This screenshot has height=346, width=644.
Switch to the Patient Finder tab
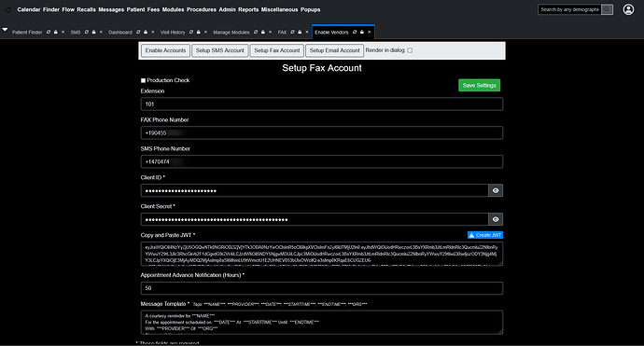27,32
